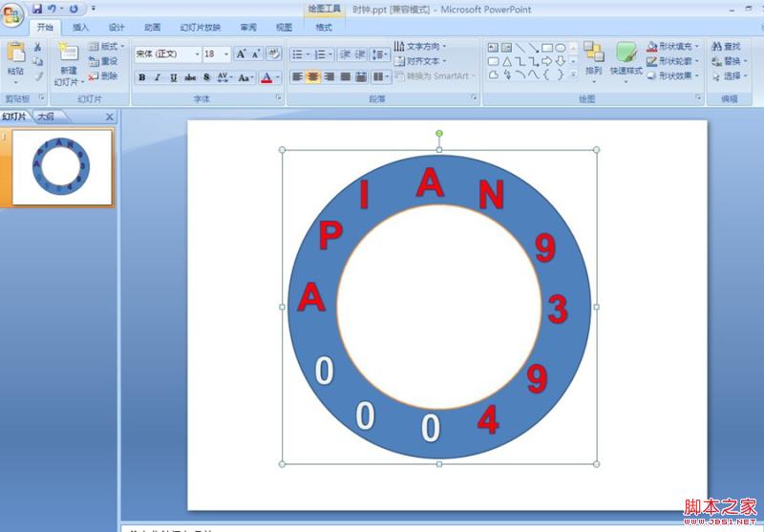Open line spacing dropdown
This screenshot has height=532, width=764.
(379, 54)
